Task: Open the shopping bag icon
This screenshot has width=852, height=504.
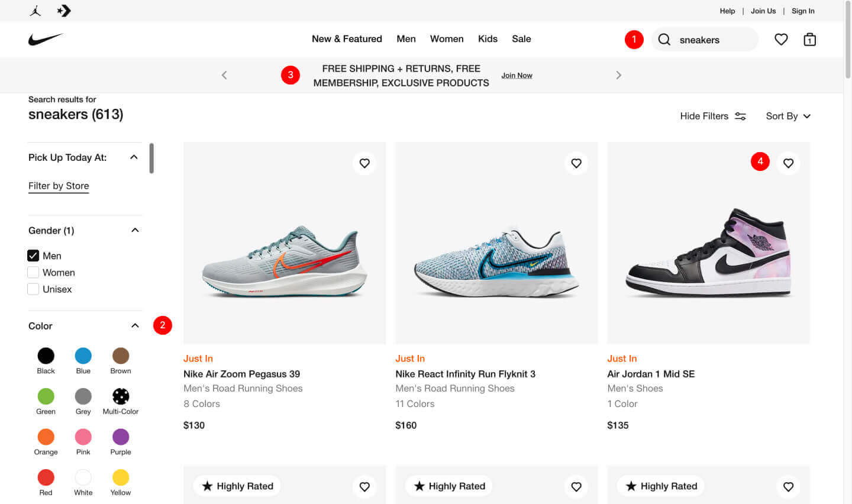Action: click(x=810, y=40)
